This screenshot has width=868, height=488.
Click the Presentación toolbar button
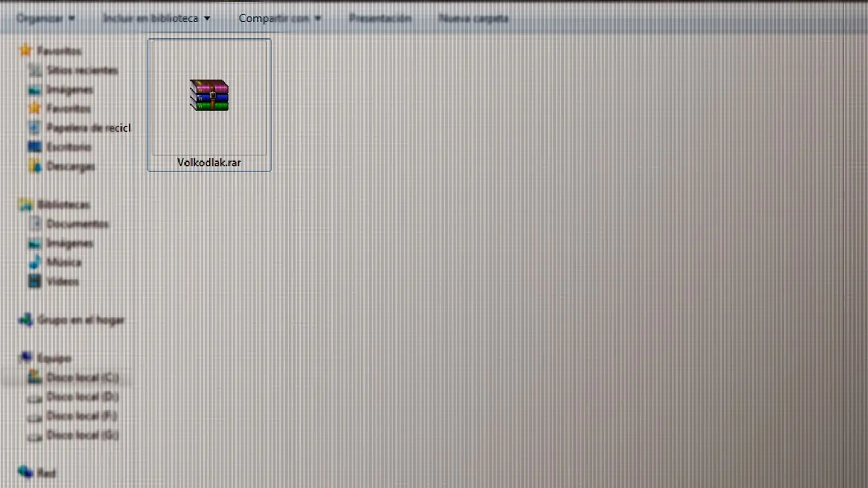380,18
